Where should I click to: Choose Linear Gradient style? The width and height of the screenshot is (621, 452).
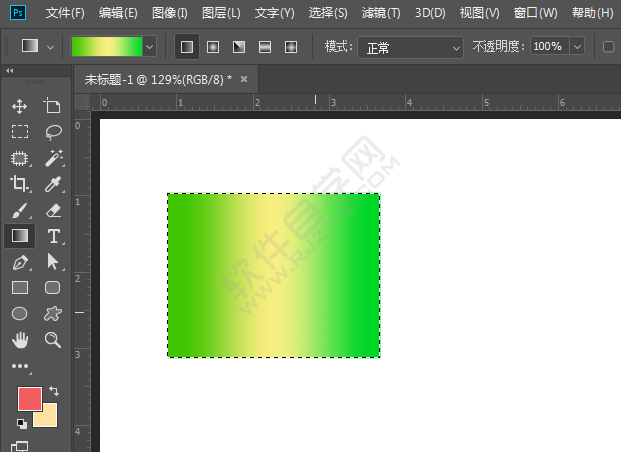(x=187, y=47)
